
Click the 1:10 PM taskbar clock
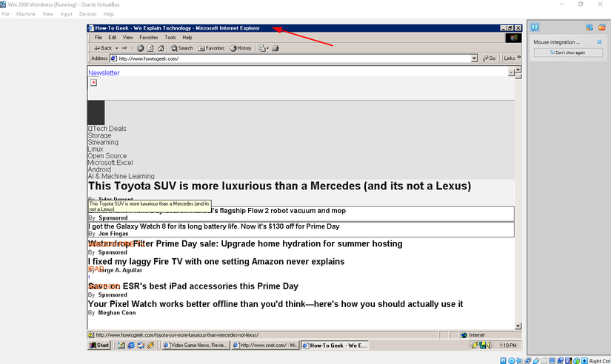click(x=508, y=346)
